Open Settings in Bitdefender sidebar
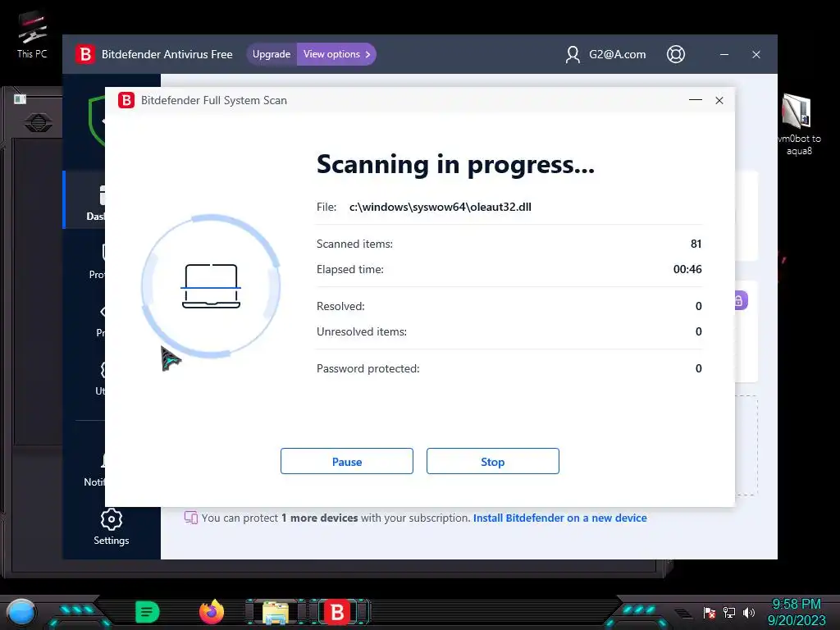Image resolution: width=840 pixels, height=630 pixels. pos(112,527)
